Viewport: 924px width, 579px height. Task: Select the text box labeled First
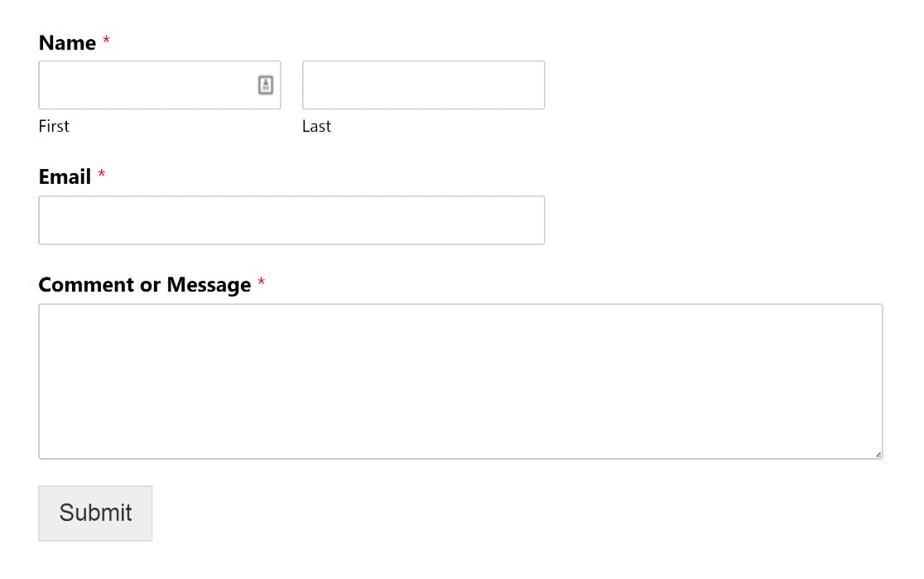click(x=160, y=85)
